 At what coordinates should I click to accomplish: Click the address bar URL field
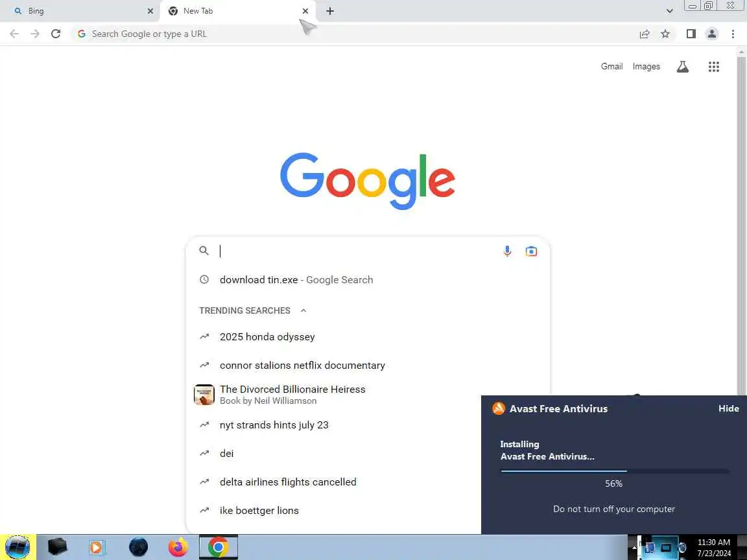pos(353,34)
